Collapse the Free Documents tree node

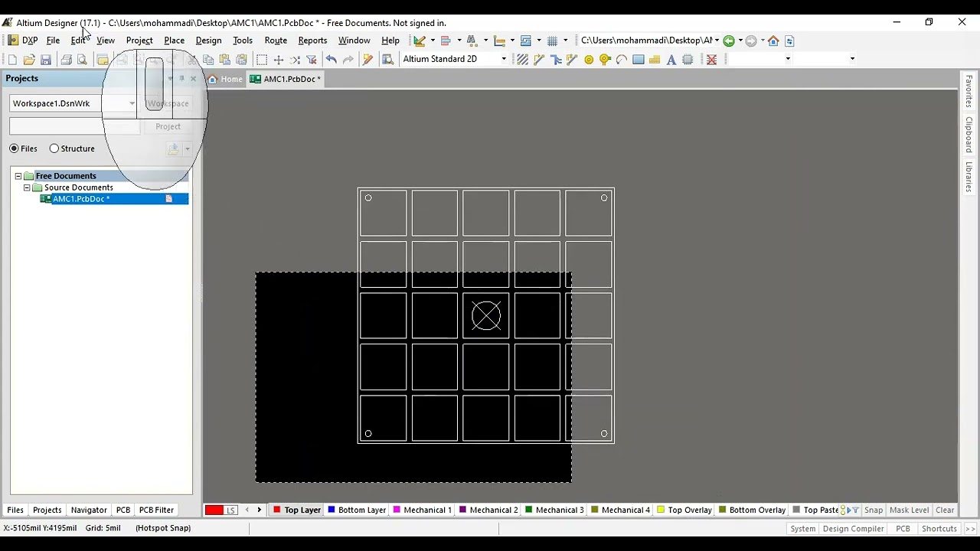tap(18, 176)
